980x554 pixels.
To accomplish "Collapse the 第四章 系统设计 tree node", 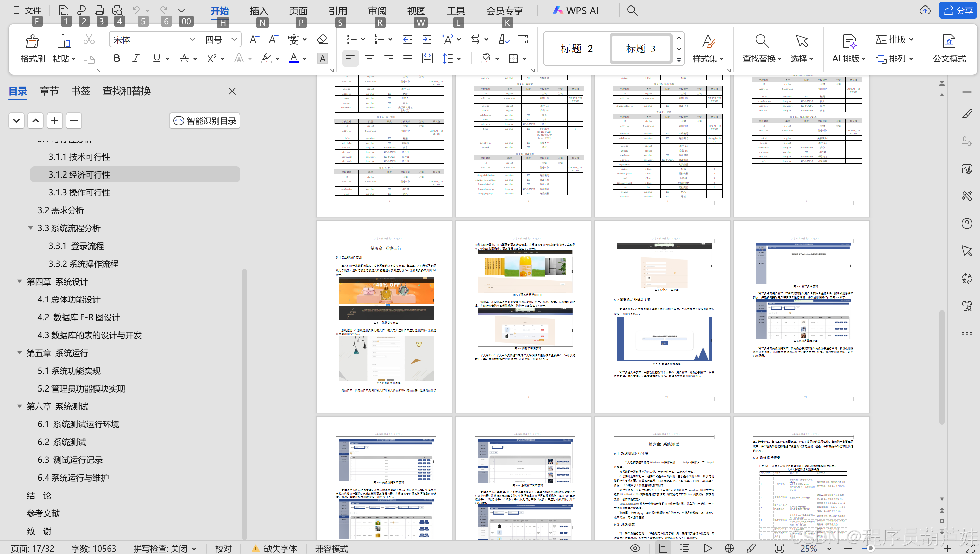I will [x=20, y=281].
